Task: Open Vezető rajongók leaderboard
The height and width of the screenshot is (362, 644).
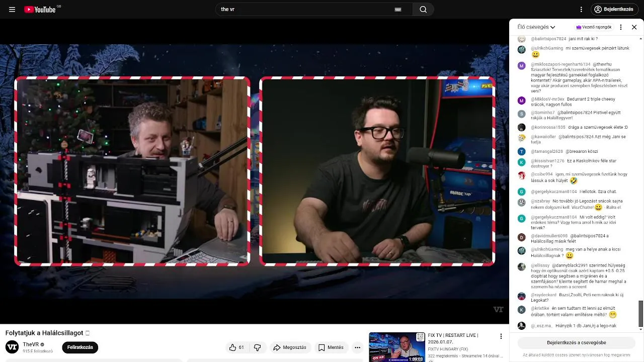Action: click(x=594, y=27)
